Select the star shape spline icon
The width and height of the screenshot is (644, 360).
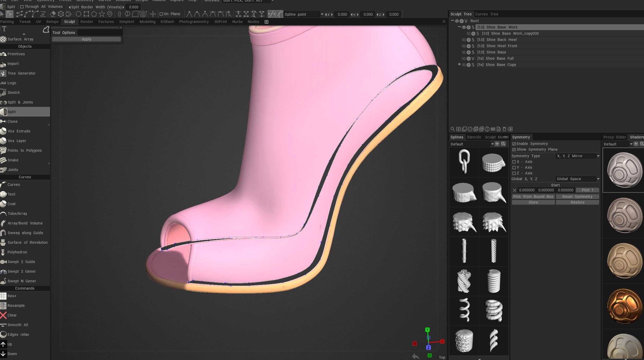102,14
